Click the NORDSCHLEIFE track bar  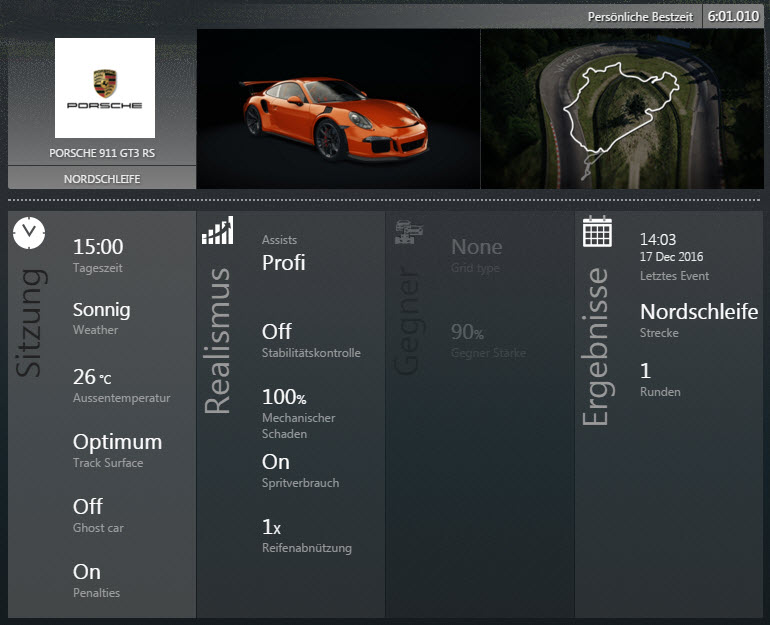click(102, 178)
